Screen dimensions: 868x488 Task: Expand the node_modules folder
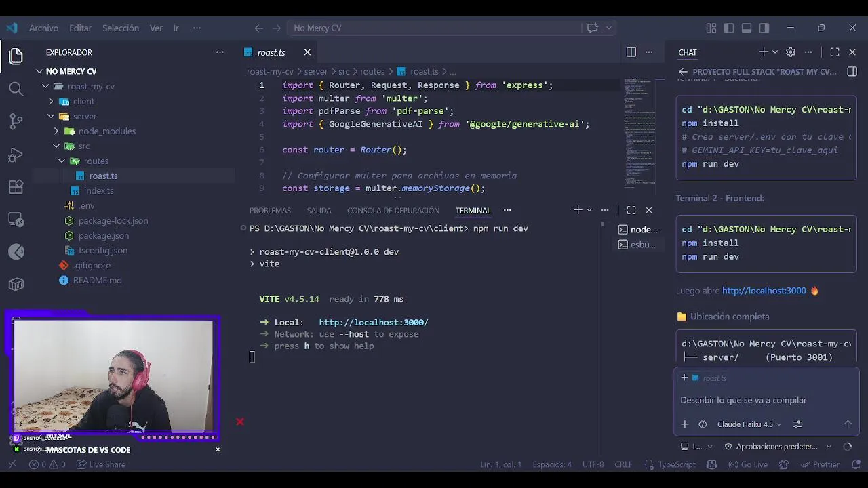[57, 131]
